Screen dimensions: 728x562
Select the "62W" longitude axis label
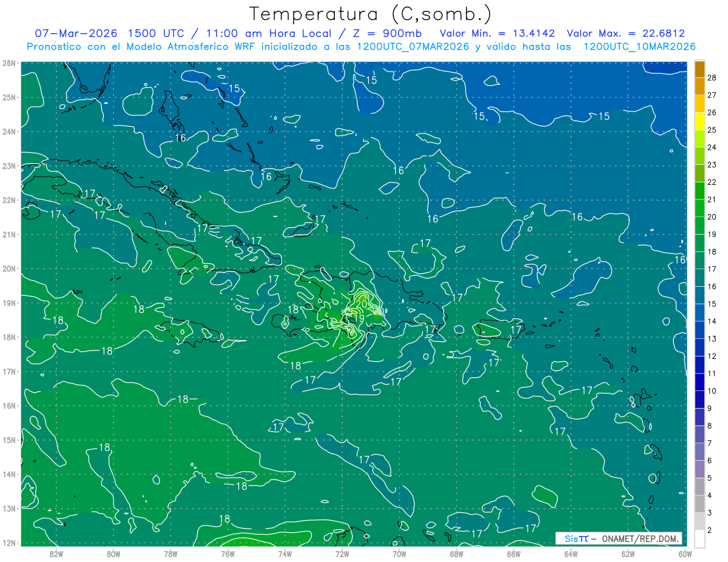(x=628, y=553)
